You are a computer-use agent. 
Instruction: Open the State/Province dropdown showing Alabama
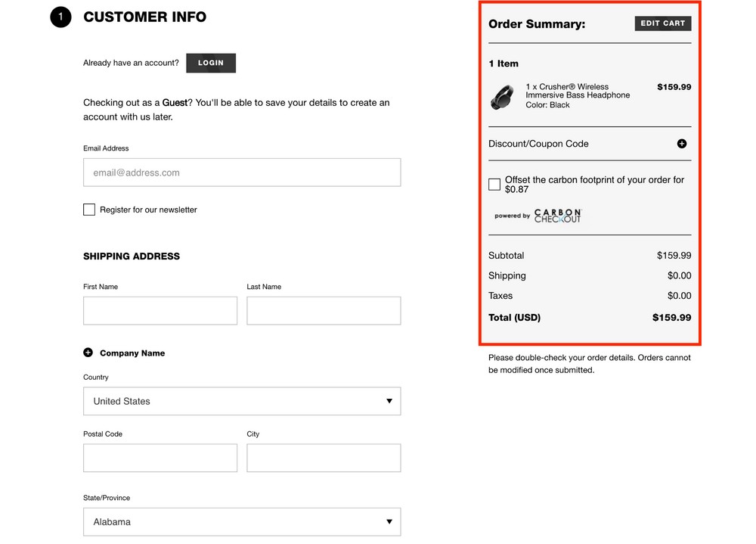[x=242, y=521]
